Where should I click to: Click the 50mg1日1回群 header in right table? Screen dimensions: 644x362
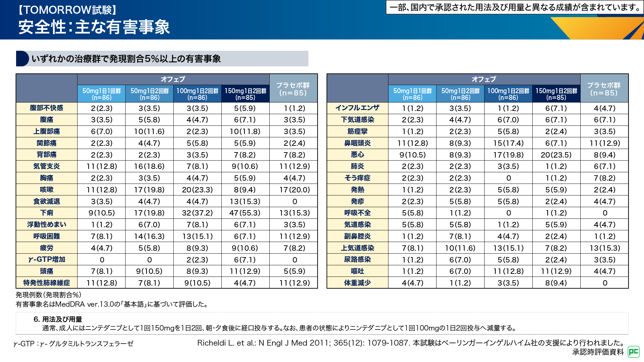click(412, 94)
